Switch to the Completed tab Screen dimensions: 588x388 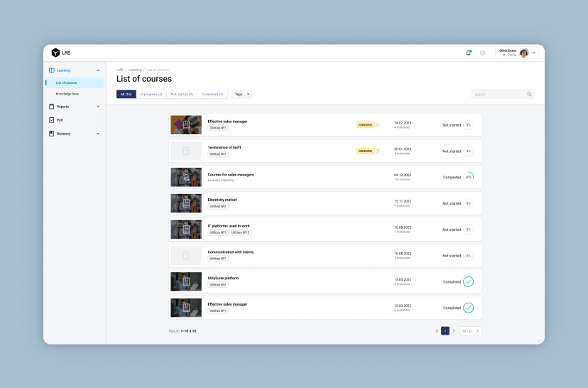[x=212, y=94]
